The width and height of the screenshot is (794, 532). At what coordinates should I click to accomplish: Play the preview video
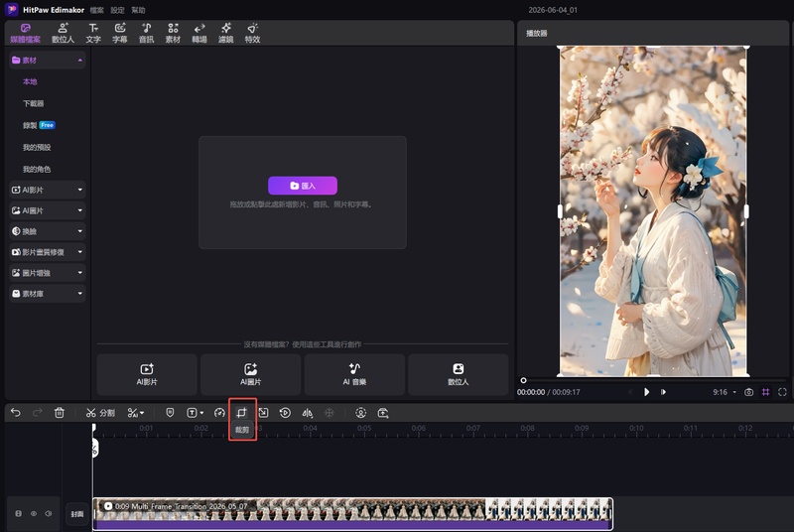tap(647, 392)
